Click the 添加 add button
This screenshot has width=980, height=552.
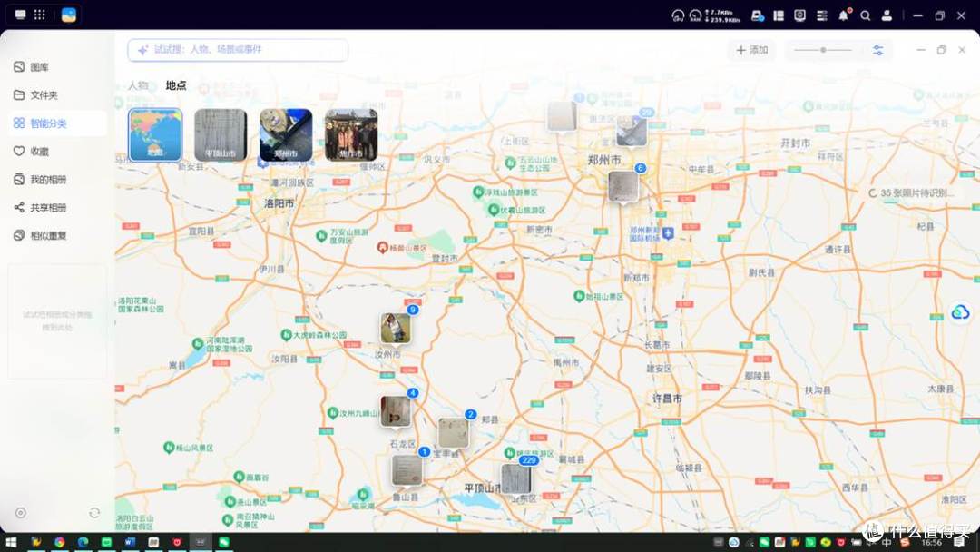pos(752,50)
